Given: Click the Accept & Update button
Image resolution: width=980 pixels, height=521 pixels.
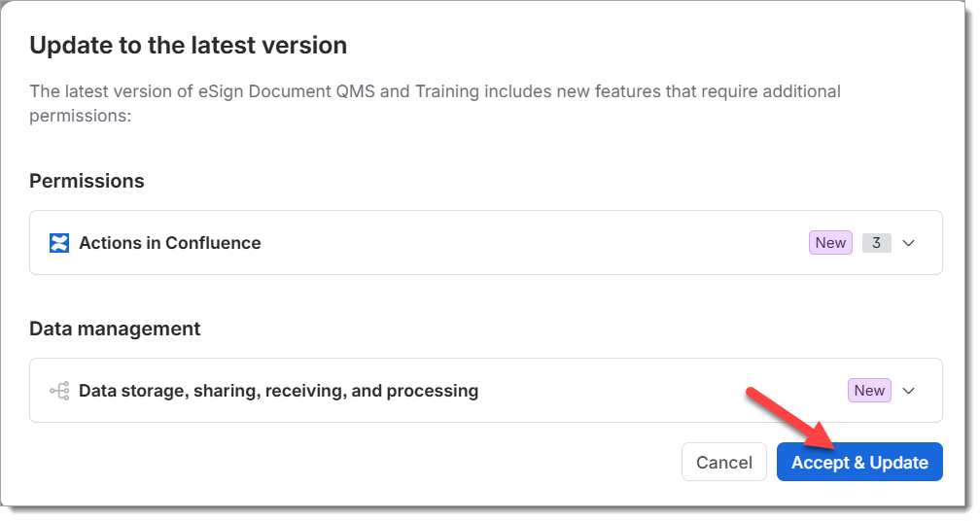Looking at the screenshot, I should point(859,463).
